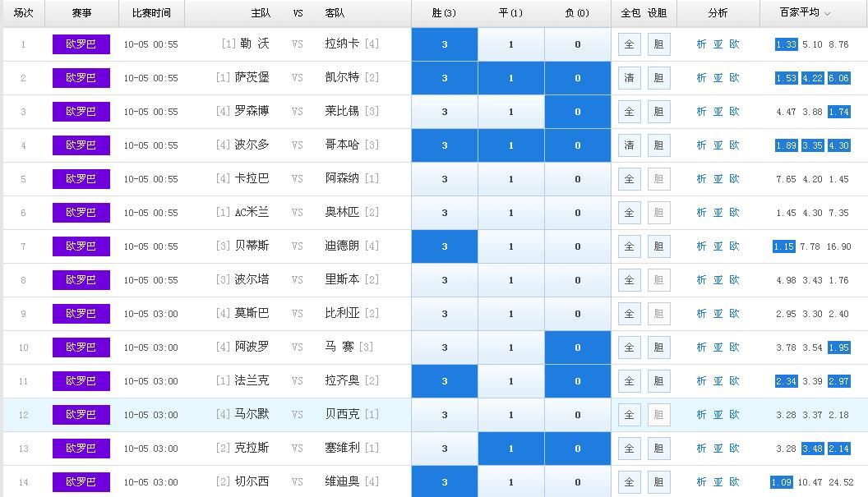Click home team AC米兰
868x497 pixels.
tap(252, 212)
